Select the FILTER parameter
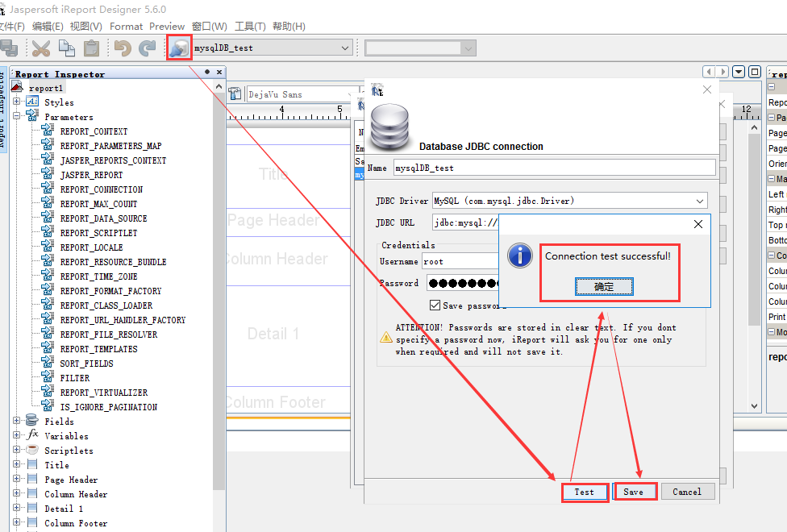 click(75, 378)
